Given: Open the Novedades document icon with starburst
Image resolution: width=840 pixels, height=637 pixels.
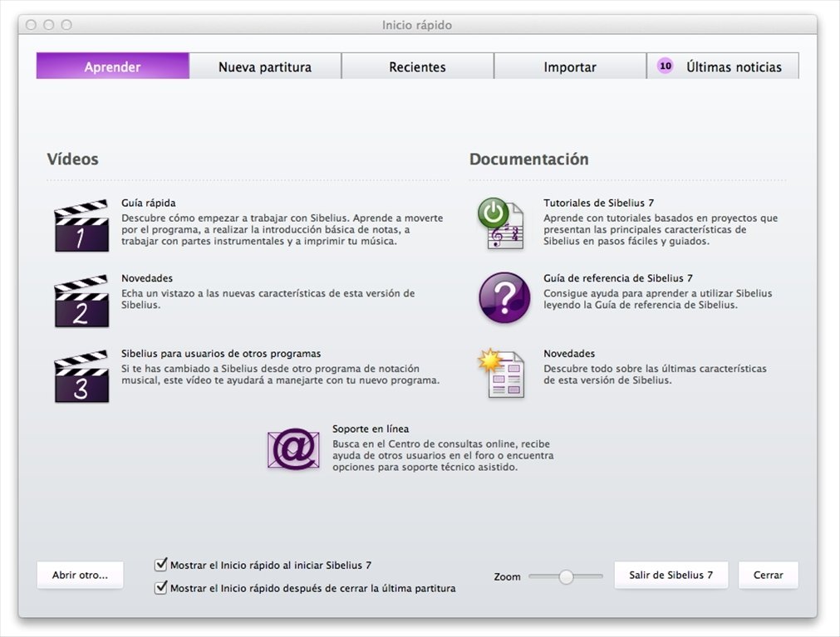Looking at the screenshot, I should pyautogui.click(x=501, y=374).
